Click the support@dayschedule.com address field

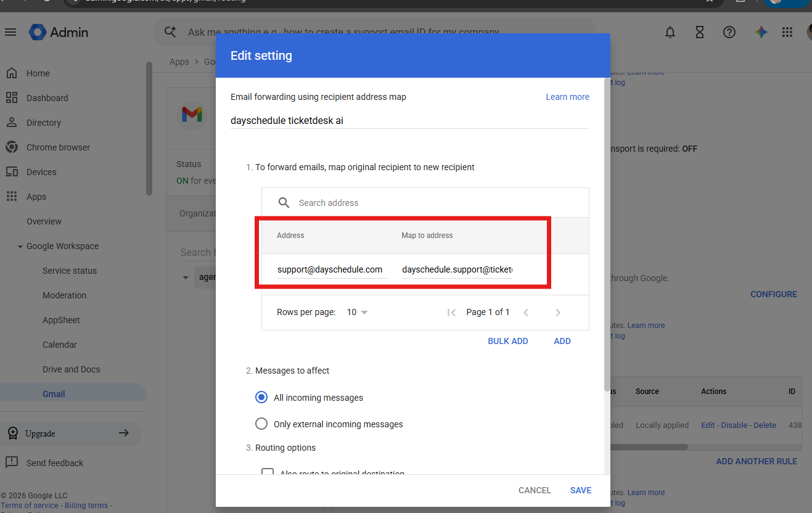click(333, 270)
